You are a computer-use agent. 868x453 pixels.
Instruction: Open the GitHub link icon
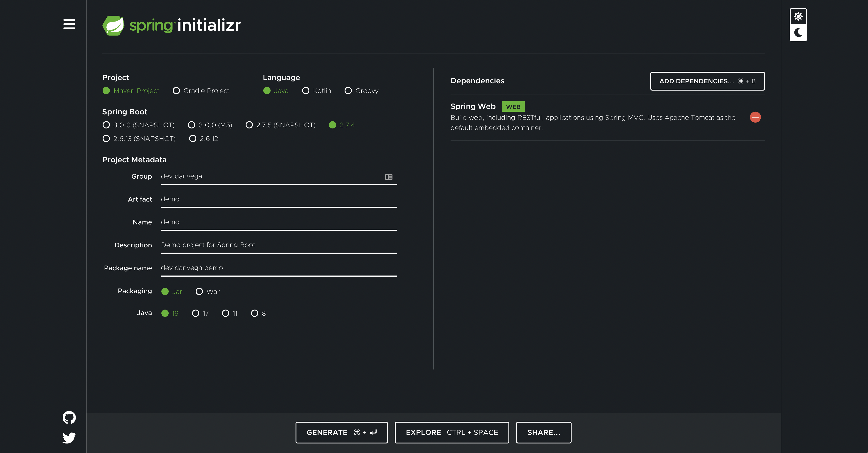69,417
